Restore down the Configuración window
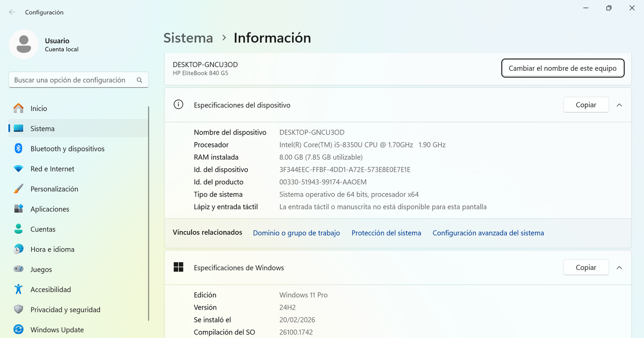This screenshot has width=644, height=338. pos(609,8)
